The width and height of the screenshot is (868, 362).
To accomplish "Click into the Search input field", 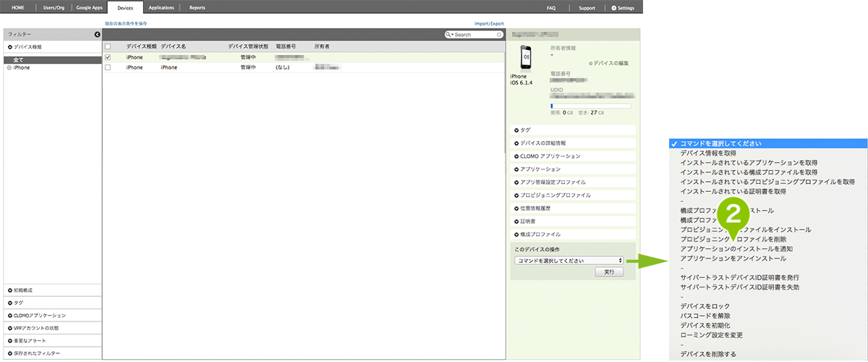I will 475,35.
